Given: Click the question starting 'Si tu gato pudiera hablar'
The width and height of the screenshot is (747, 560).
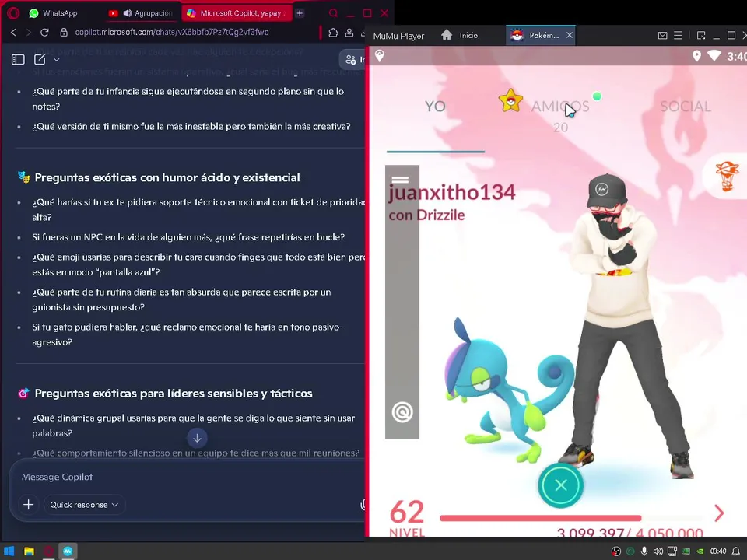Looking at the screenshot, I should click(188, 334).
